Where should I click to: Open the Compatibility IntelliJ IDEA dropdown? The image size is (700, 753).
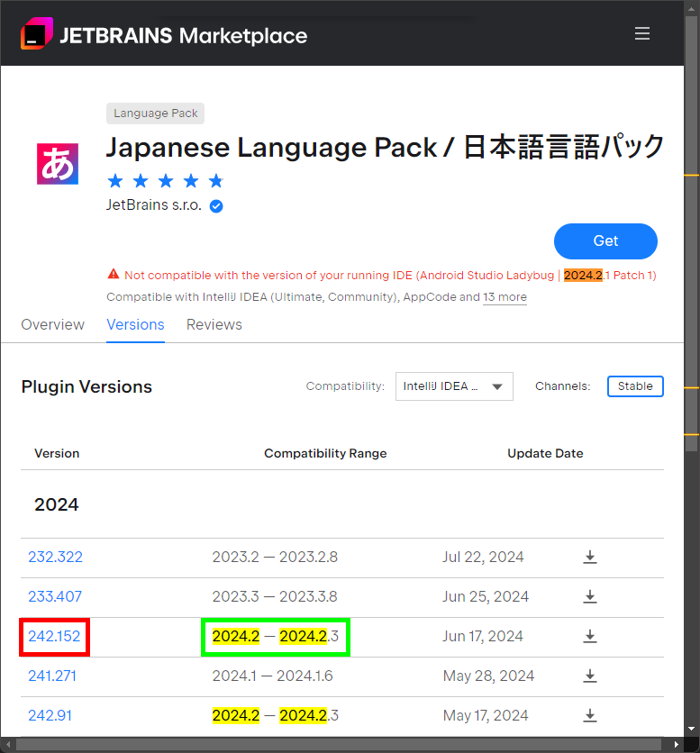click(454, 386)
